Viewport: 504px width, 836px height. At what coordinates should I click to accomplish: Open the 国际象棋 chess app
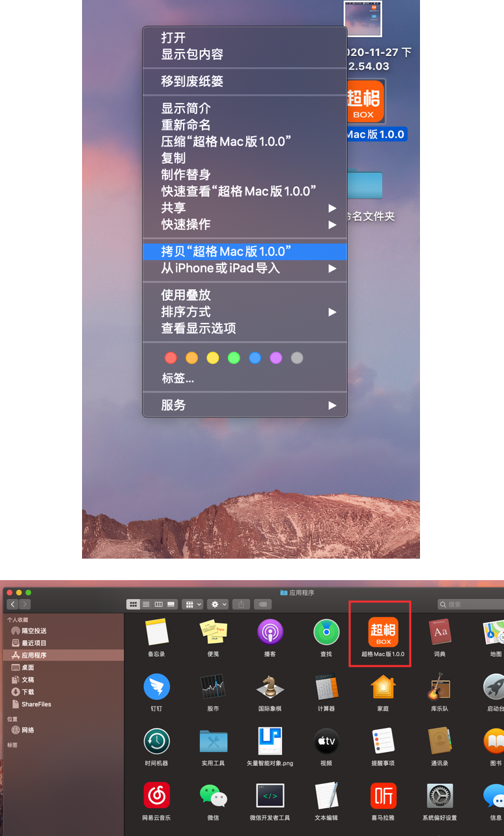270,687
